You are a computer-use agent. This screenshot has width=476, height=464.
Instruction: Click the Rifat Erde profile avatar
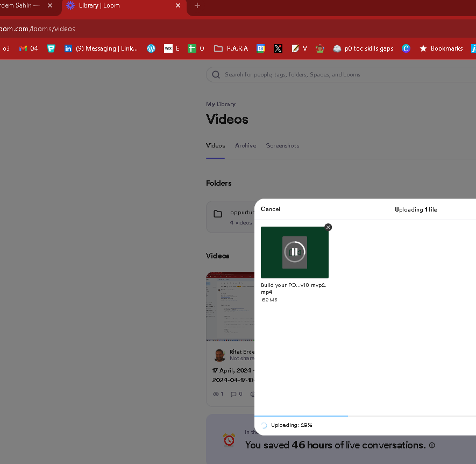tap(220, 355)
